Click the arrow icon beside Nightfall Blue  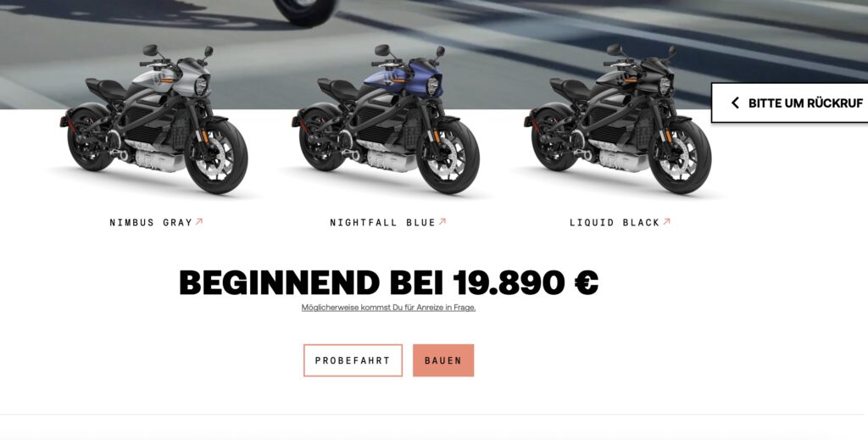[442, 221]
